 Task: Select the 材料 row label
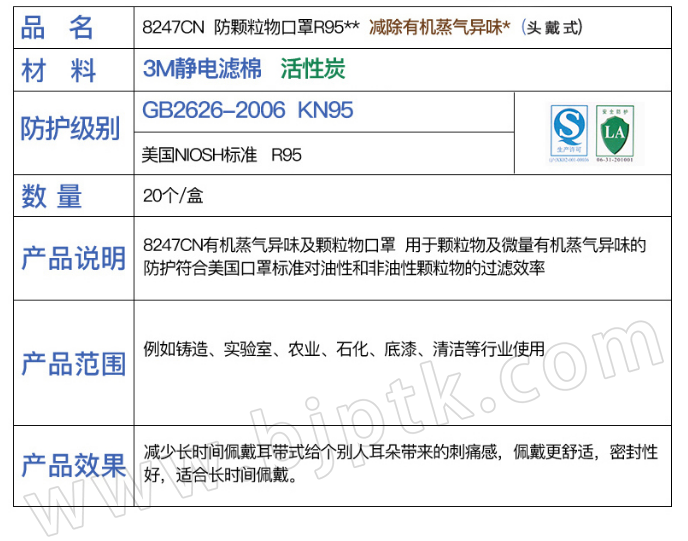tap(58, 70)
